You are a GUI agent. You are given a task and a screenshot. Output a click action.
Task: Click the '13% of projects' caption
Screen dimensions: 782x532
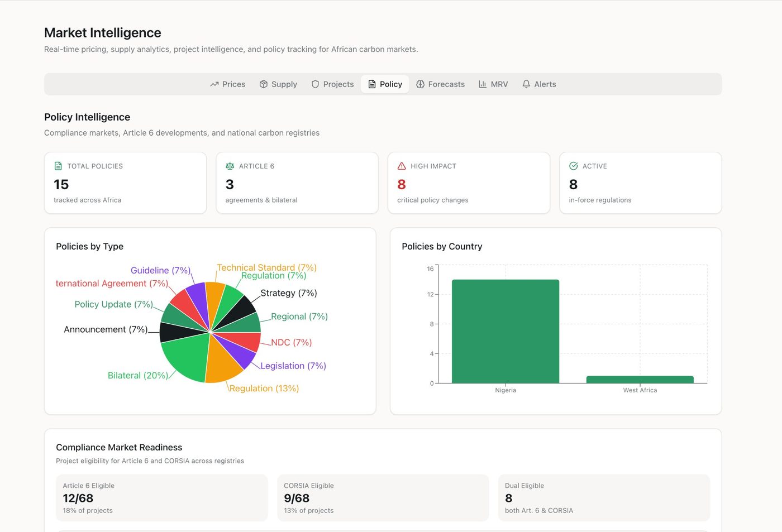(x=309, y=510)
